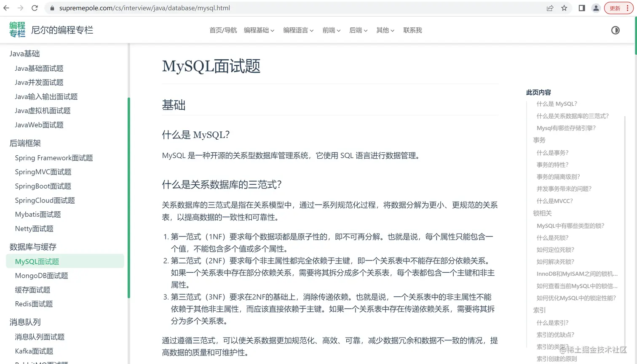Click the 首页/导航 menu item

tap(223, 30)
